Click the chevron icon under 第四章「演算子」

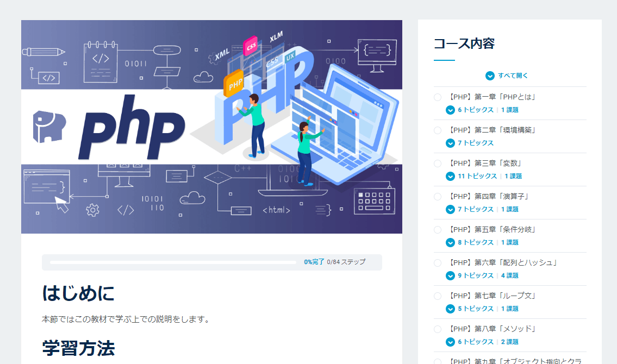[451, 210]
